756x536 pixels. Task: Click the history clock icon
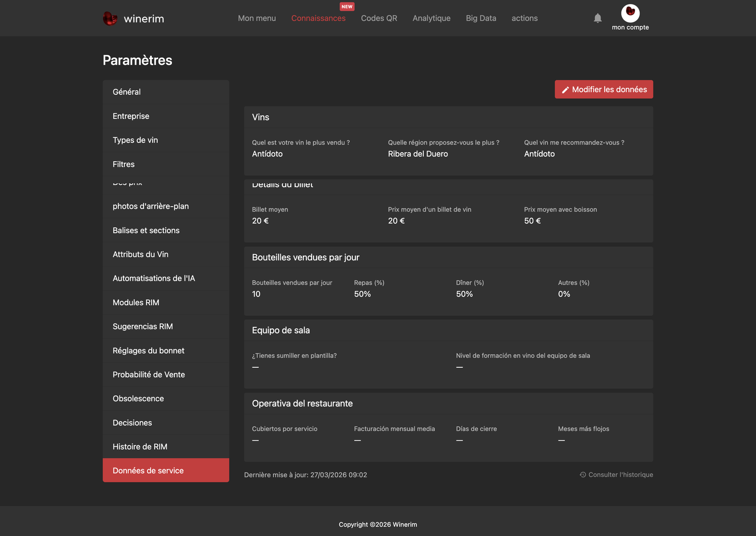pyautogui.click(x=583, y=475)
